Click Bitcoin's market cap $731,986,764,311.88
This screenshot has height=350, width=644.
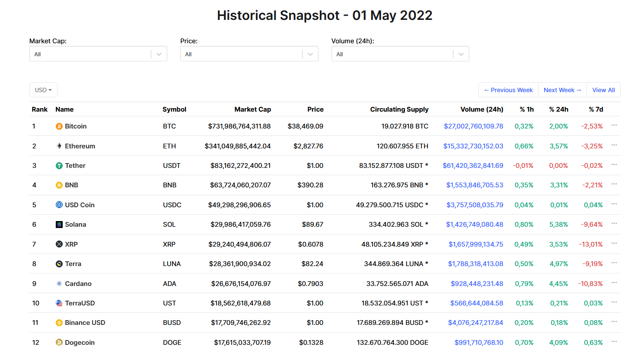click(x=239, y=126)
